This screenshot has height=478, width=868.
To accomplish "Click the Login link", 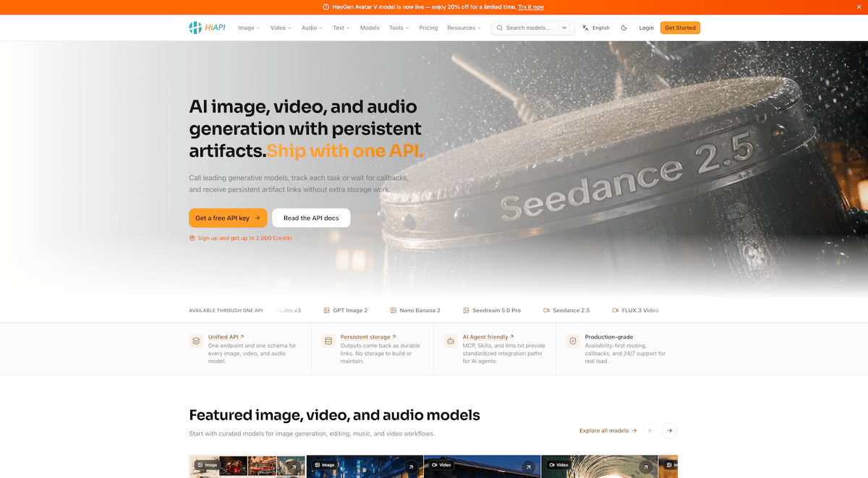I will pyautogui.click(x=646, y=27).
